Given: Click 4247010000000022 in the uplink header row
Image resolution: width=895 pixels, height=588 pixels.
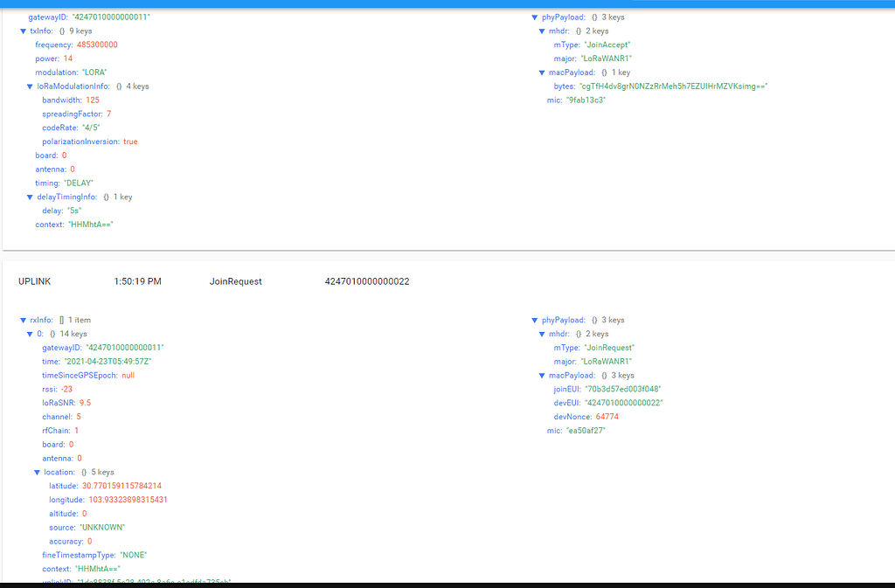Looking at the screenshot, I should click(367, 281).
